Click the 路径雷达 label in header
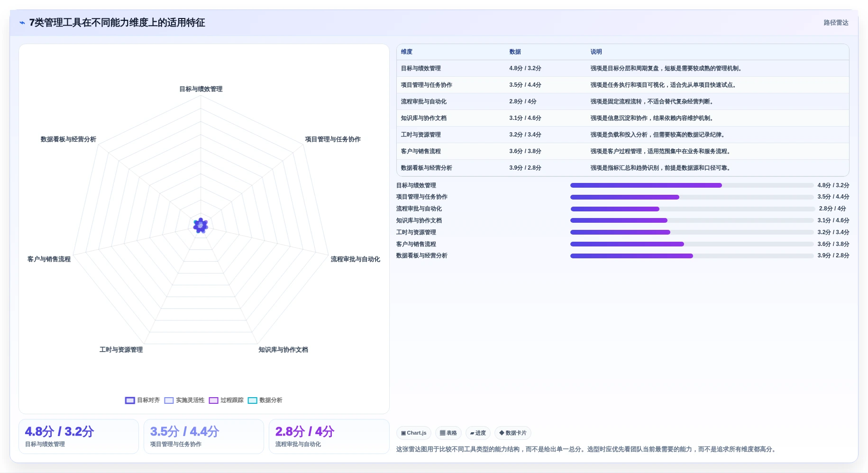The height and width of the screenshot is (473, 868). 836,23
